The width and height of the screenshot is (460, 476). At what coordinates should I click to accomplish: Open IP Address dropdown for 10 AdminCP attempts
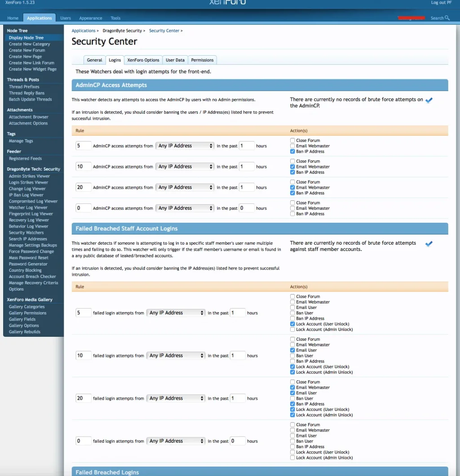click(x=185, y=166)
